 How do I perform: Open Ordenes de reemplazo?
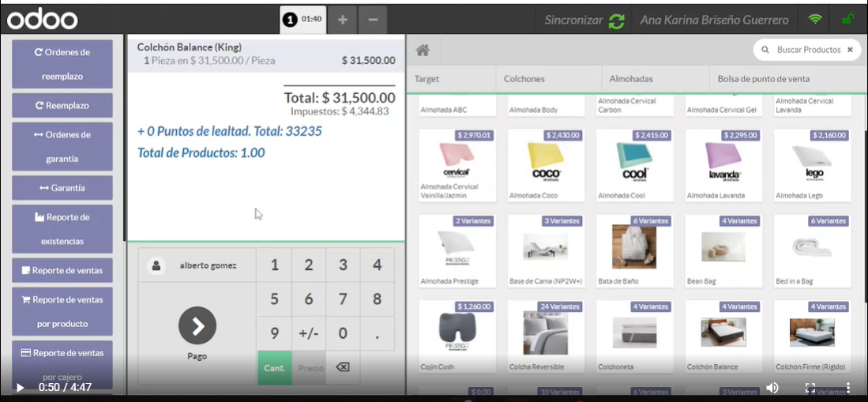[x=62, y=64]
